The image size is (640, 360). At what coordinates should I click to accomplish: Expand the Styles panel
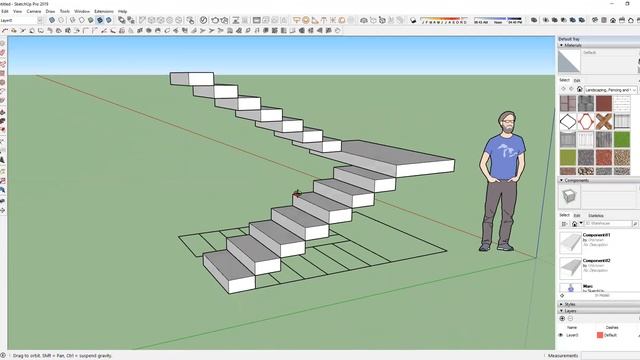[562, 304]
